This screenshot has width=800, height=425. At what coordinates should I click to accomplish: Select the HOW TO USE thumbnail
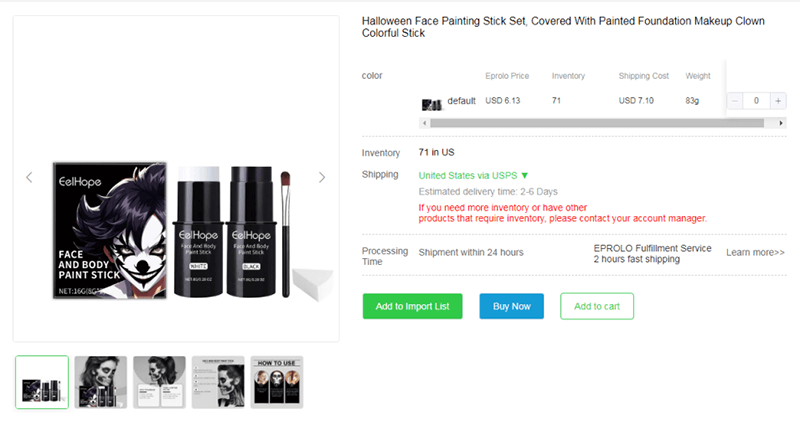click(277, 382)
